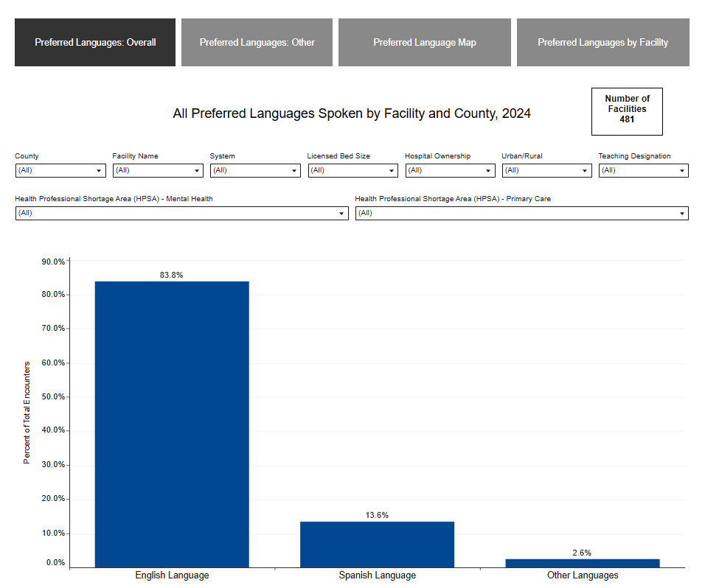The width and height of the screenshot is (705, 588).
Task: Click the dashboard title text
Action: coord(352,113)
